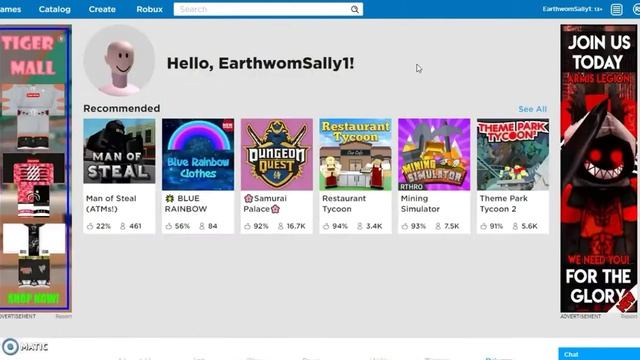The height and width of the screenshot is (360, 640).
Task: Click player count icon on Samurai Palace
Action: click(280, 226)
